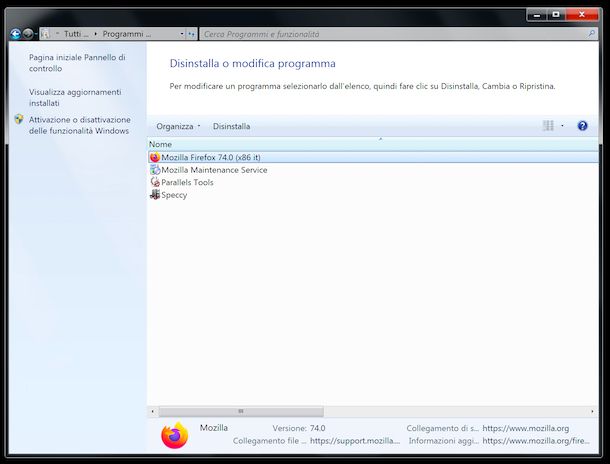
Task: Open Pagina iniziale Pannello di controllo link
Action: [x=77, y=63]
